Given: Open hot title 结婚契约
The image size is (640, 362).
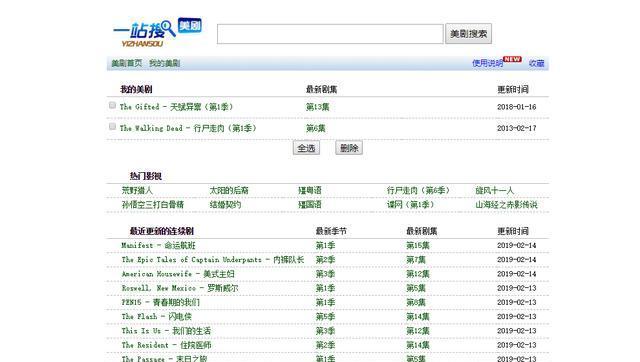Looking at the screenshot, I should tap(225, 205).
